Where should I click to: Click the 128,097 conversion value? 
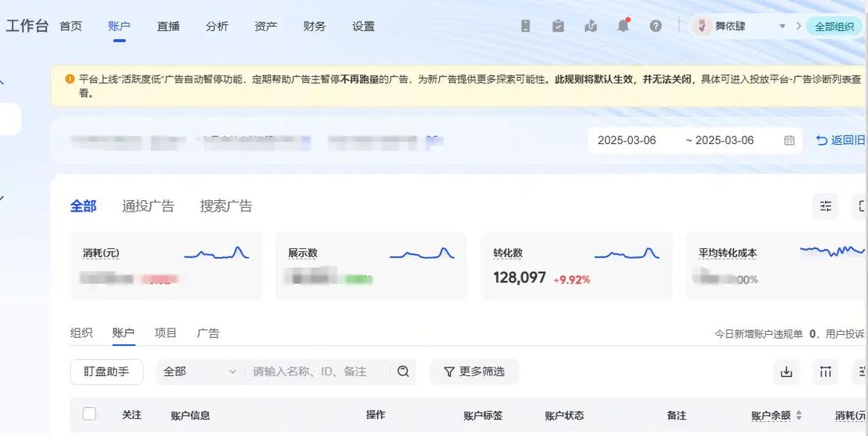tap(520, 277)
